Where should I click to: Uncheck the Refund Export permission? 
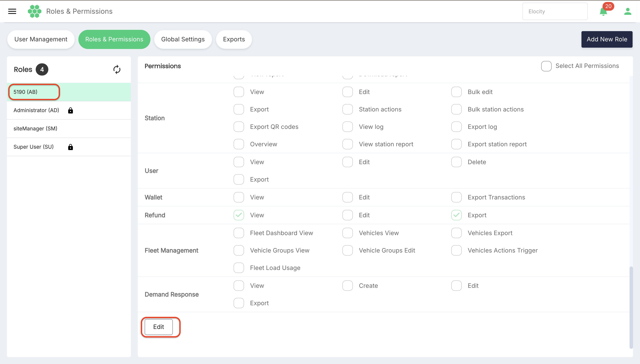(x=456, y=215)
